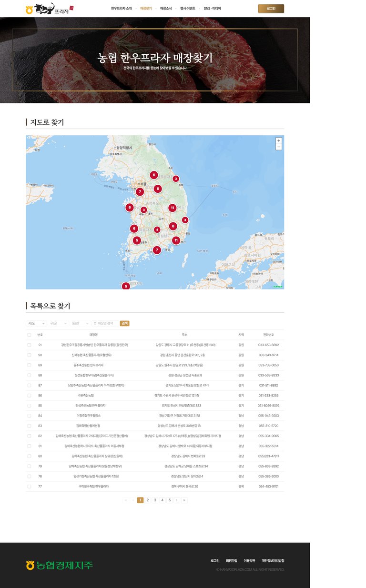
Task: Open the 매장소식 menu item
Action: (x=166, y=9)
